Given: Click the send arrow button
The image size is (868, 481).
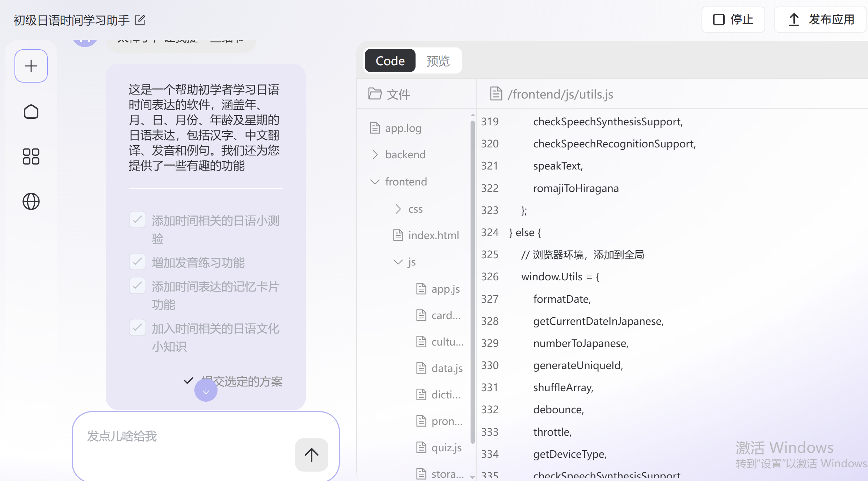Looking at the screenshot, I should 311,455.
